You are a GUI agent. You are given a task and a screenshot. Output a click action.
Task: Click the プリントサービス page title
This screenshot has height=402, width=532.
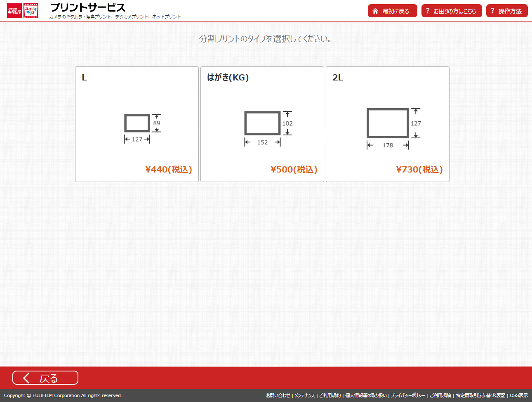[x=87, y=8]
